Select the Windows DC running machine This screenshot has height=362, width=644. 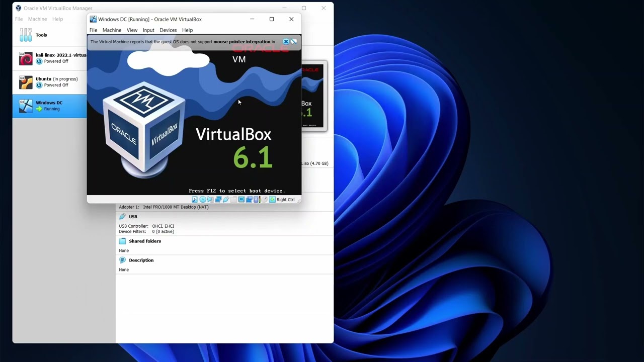click(49, 106)
